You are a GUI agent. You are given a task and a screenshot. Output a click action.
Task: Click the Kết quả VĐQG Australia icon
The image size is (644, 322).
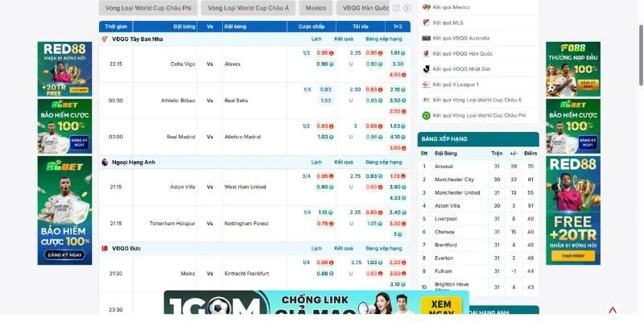(x=427, y=38)
